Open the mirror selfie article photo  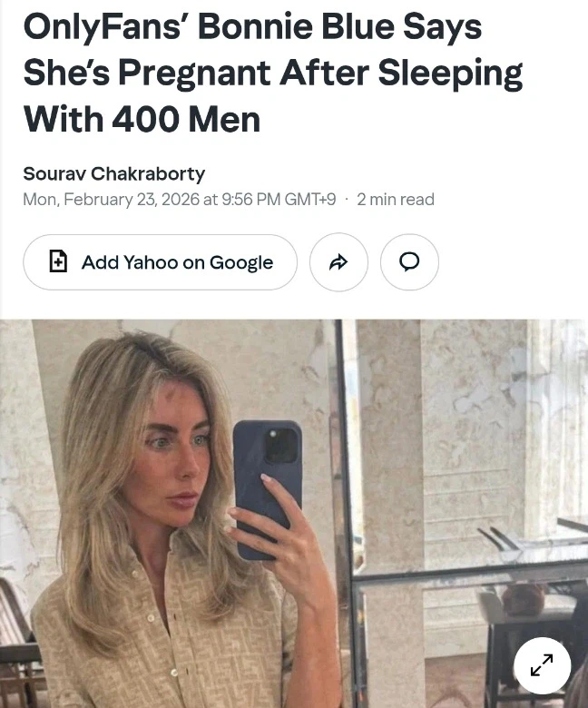[294, 514]
